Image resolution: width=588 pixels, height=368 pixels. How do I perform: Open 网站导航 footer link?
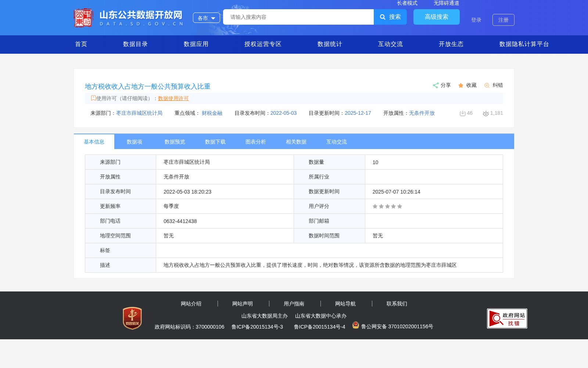click(x=345, y=304)
